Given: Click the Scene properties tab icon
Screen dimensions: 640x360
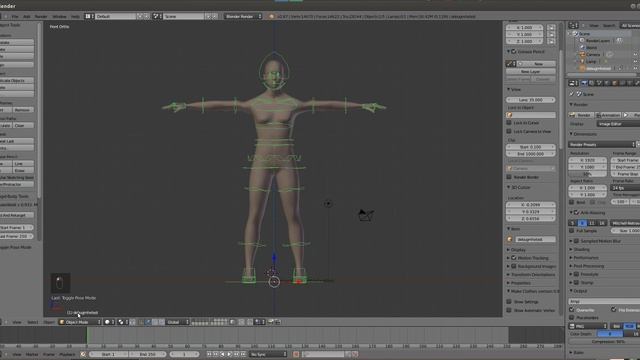Looking at the screenshot, I should tap(599, 83).
